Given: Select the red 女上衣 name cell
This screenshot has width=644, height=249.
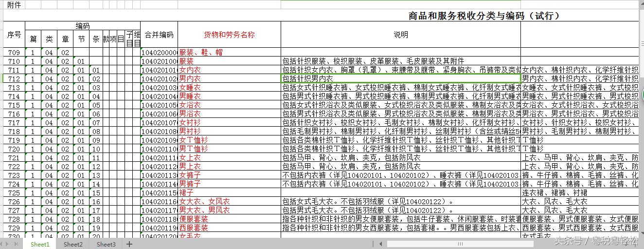Looking at the screenshot, I should 229,157.
